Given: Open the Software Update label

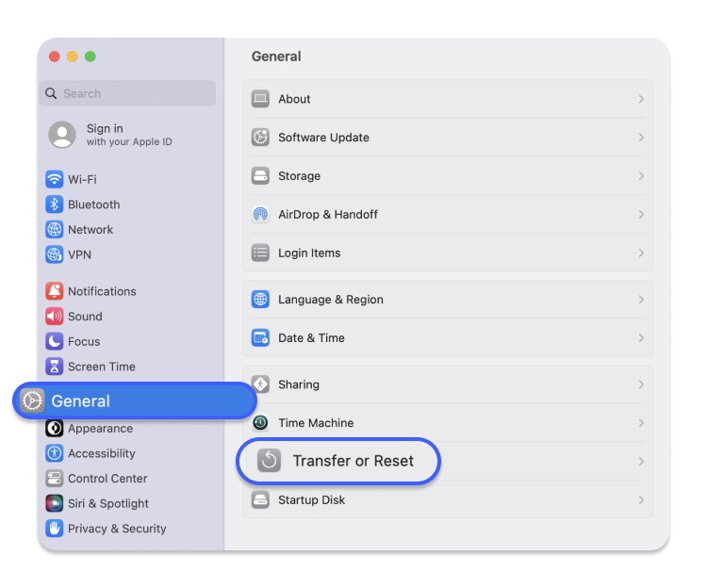Looking at the screenshot, I should pos(323,137).
